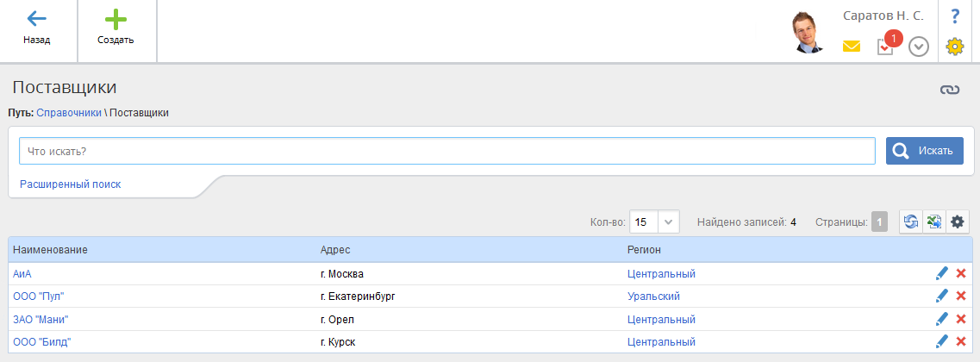Open the tasks icon with red badge
The height and width of the screenshot is (362, 980).
point(885,47)
